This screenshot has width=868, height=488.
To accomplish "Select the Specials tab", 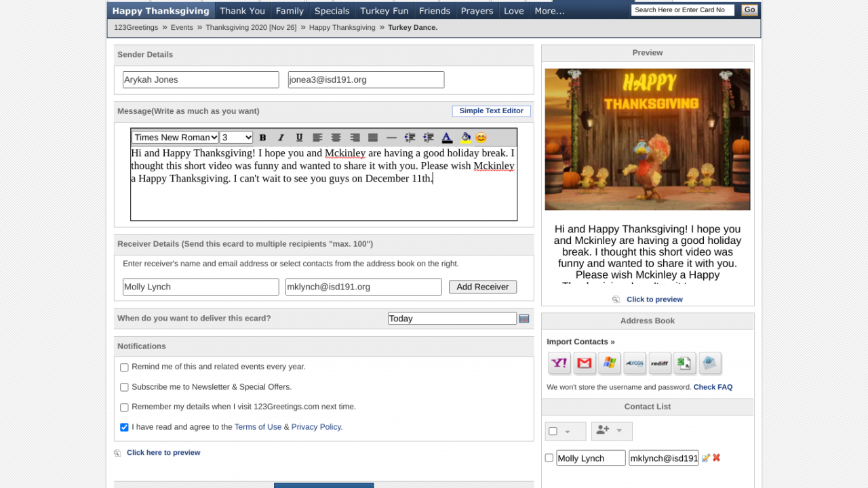I will 332,11.
